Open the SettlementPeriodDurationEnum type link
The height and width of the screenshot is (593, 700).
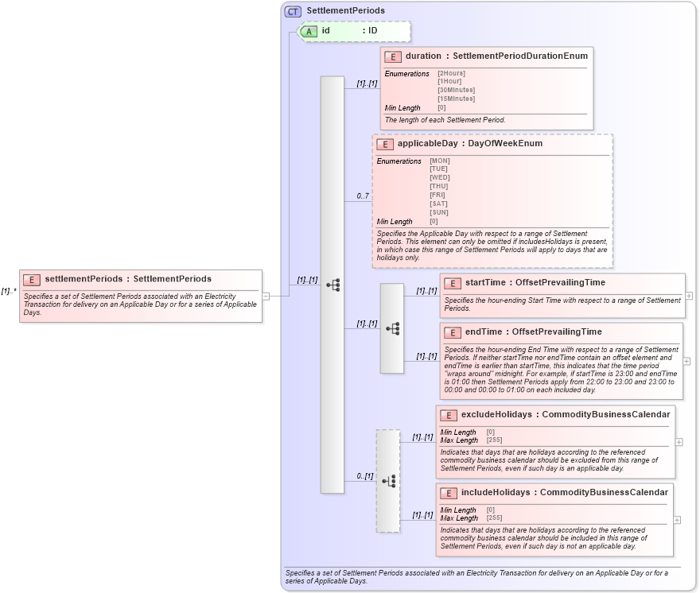[520, 56]
